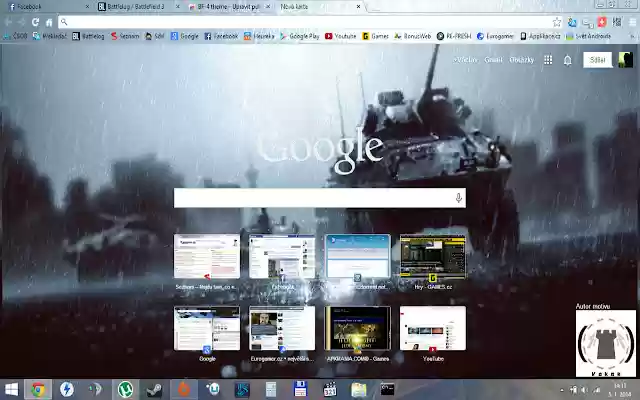Switch to the Battlelog / Battlefield 3 tab
Image resolution: width=640 pixels, height=400 pixels.
tap(137, 7)
